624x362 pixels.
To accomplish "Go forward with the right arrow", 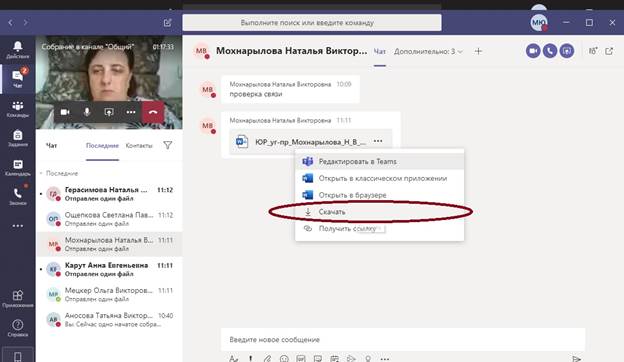I will (25, 23).
